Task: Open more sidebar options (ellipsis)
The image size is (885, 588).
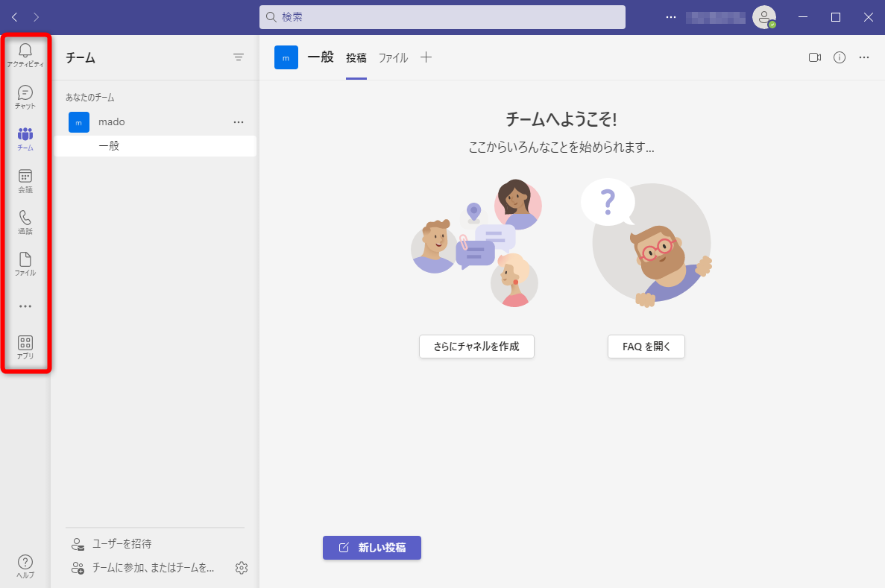Action: pos(25,306)
